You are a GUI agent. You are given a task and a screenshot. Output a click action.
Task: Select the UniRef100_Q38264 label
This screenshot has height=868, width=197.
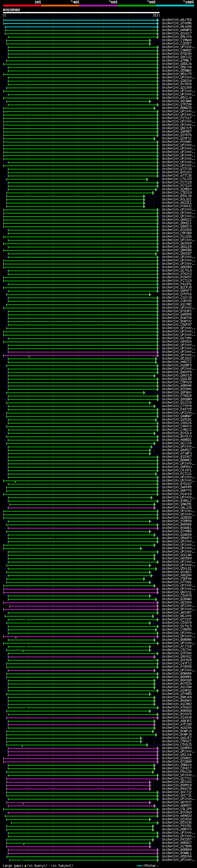coord(177,81)
